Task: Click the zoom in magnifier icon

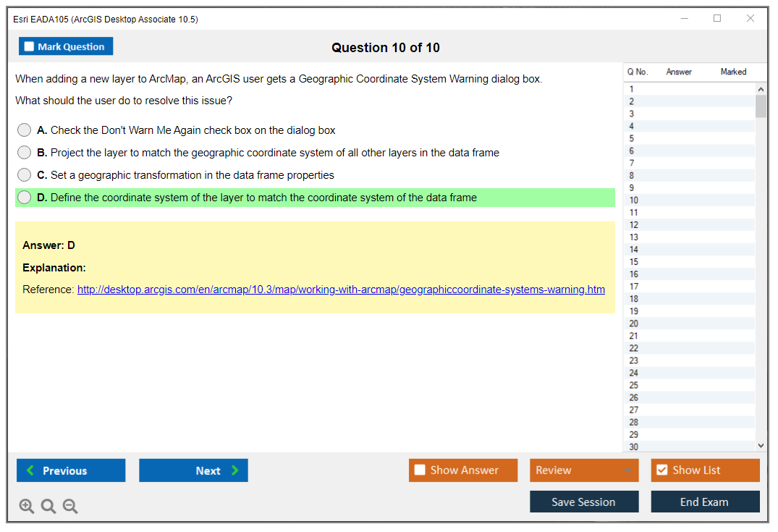Action: click(x=27, y=507)
